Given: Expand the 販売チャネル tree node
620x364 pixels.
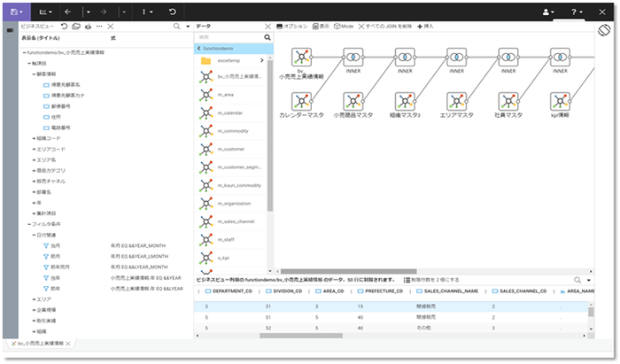Looking at the screenshot, I should [x=34, y=182].
